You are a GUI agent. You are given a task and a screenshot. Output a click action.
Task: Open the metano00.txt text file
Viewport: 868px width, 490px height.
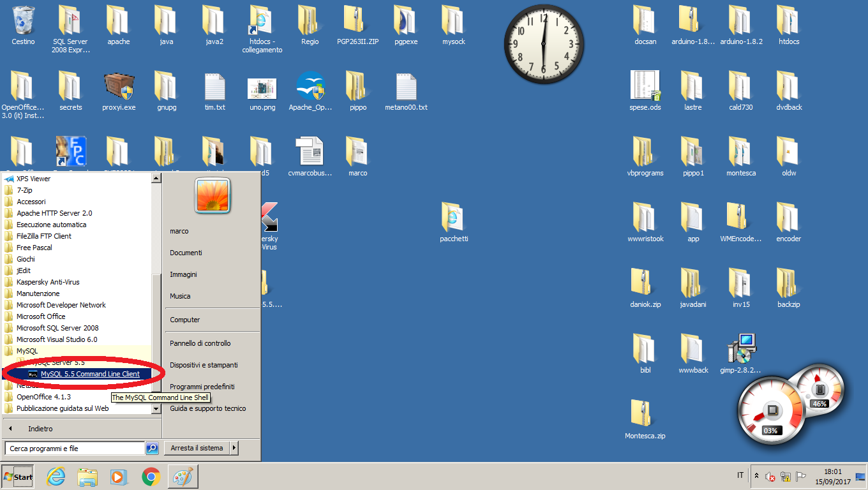pyautogui.click(x=406, y=87)
